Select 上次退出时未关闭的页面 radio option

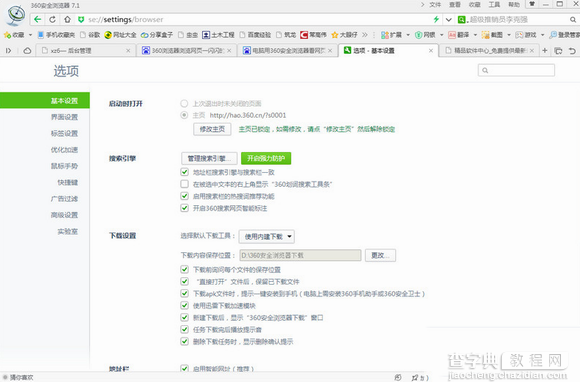(184, 103)
